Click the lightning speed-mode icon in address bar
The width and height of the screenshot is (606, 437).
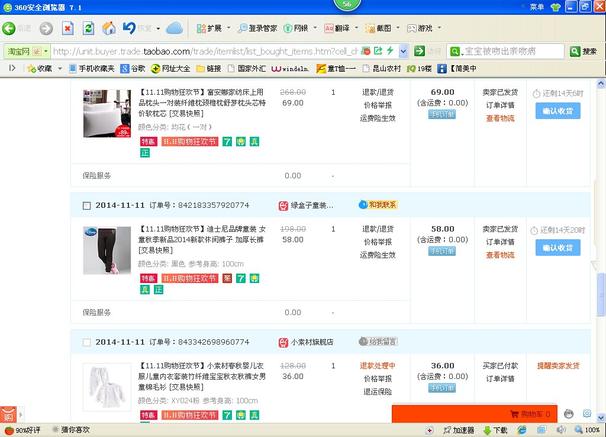pos(390,51)
